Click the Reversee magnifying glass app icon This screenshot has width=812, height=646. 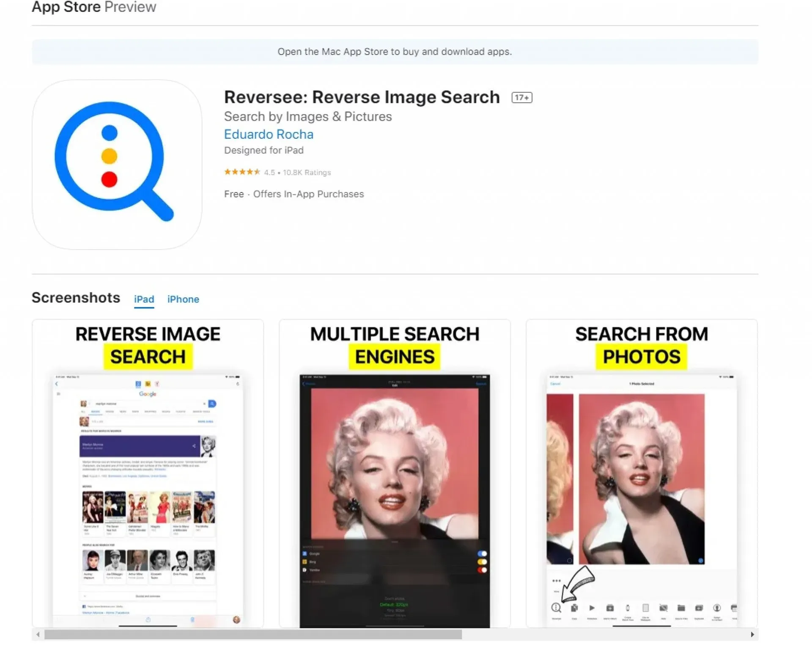[116, 165]
